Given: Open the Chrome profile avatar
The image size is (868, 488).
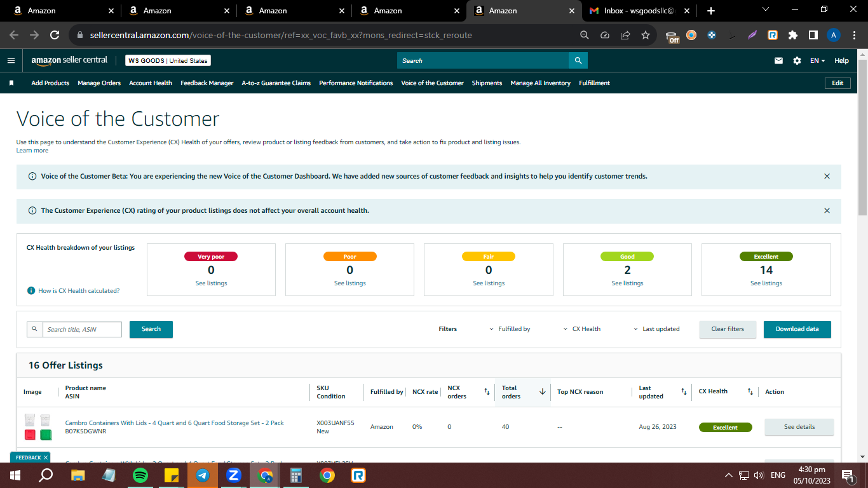Looking at the screenshot, I should pyautogui.click(x=834, y=35).
